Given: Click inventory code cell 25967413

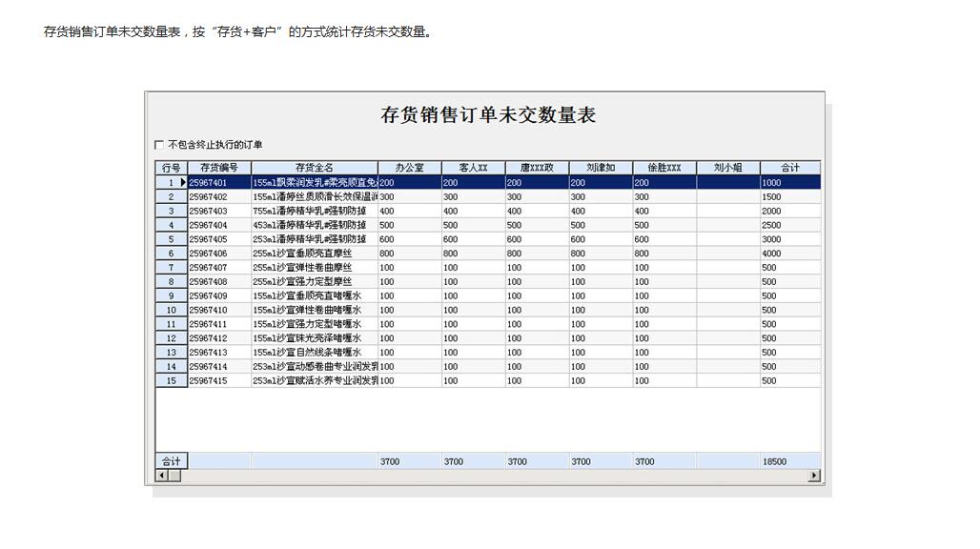Looking at the screenshot, I should 219,353.
